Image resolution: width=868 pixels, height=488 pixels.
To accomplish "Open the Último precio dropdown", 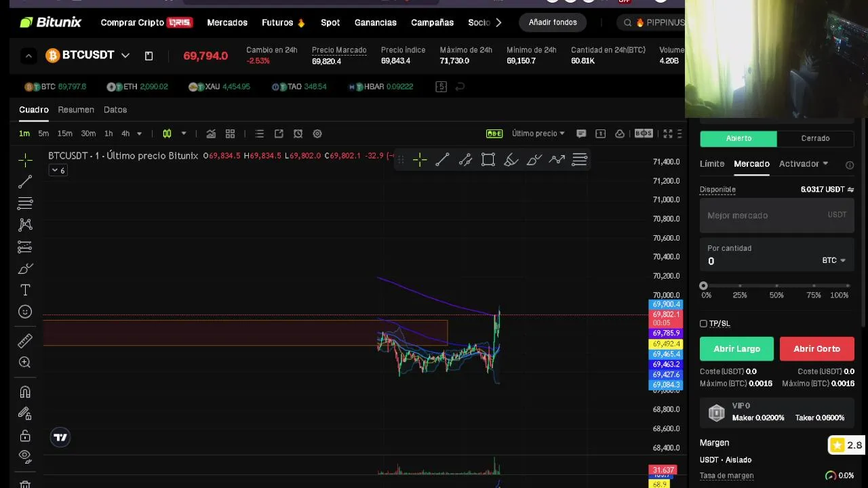I will coord(538,134).
